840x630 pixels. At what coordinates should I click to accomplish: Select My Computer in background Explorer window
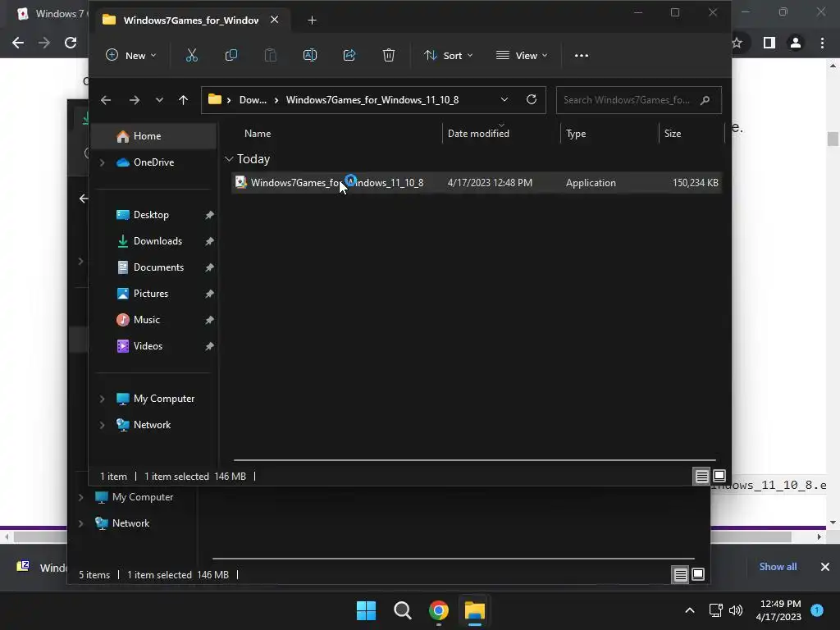(x=143, y=497)
